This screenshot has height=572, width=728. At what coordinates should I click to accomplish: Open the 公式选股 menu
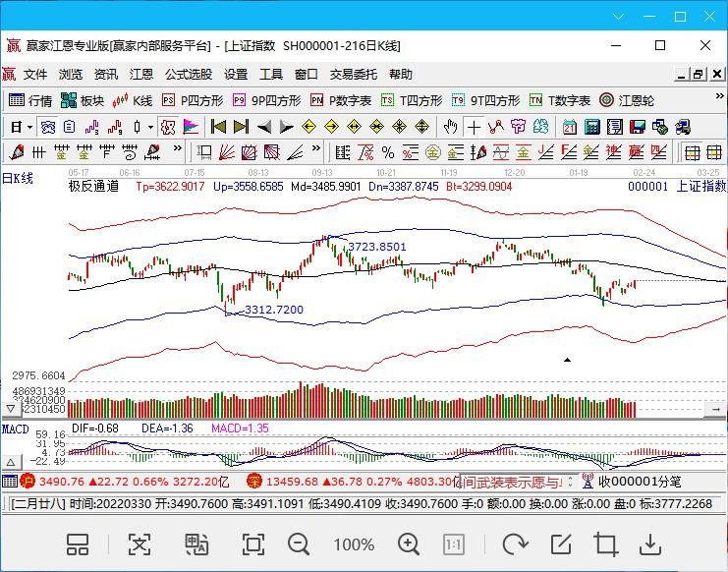pos(189,75)
